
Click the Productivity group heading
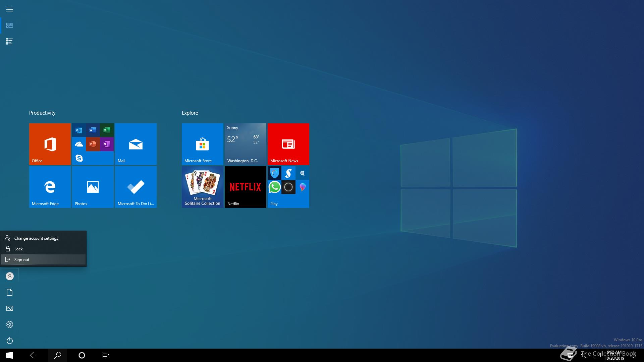42,113
